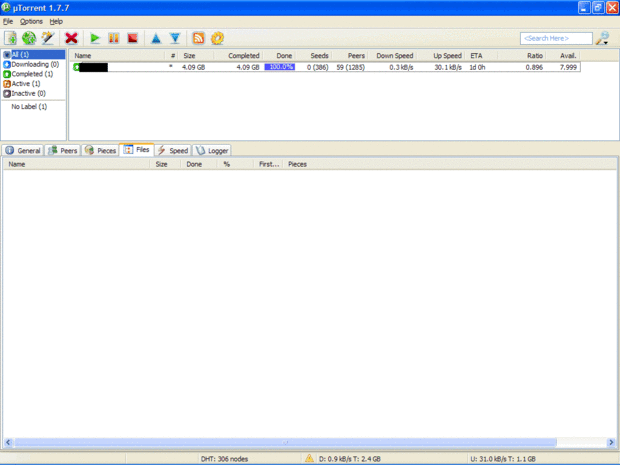Switch to the Files tab

tap(136, 150)
